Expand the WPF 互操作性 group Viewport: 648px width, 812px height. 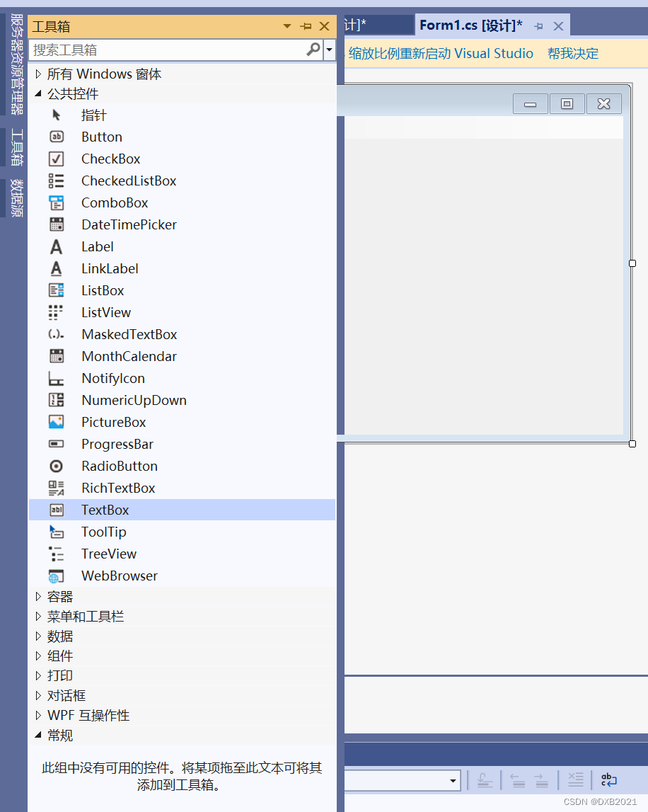tap(38, 715)
